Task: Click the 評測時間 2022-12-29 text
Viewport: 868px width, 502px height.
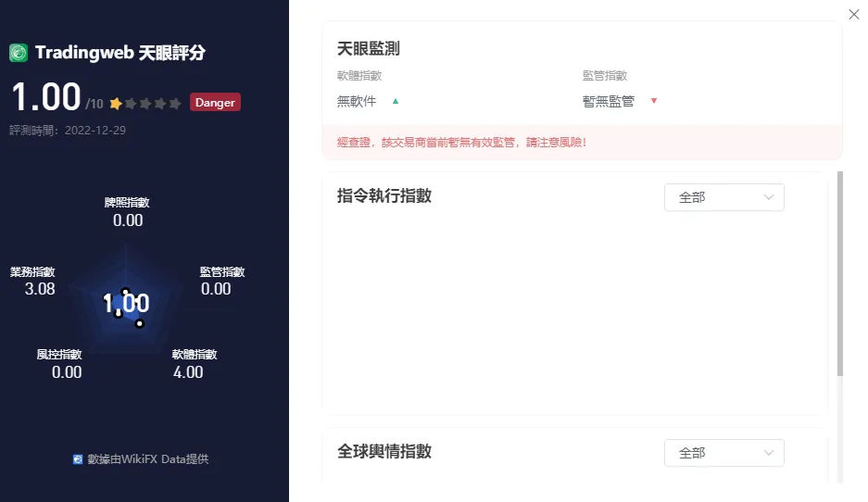Action: [x=68, y=130]
